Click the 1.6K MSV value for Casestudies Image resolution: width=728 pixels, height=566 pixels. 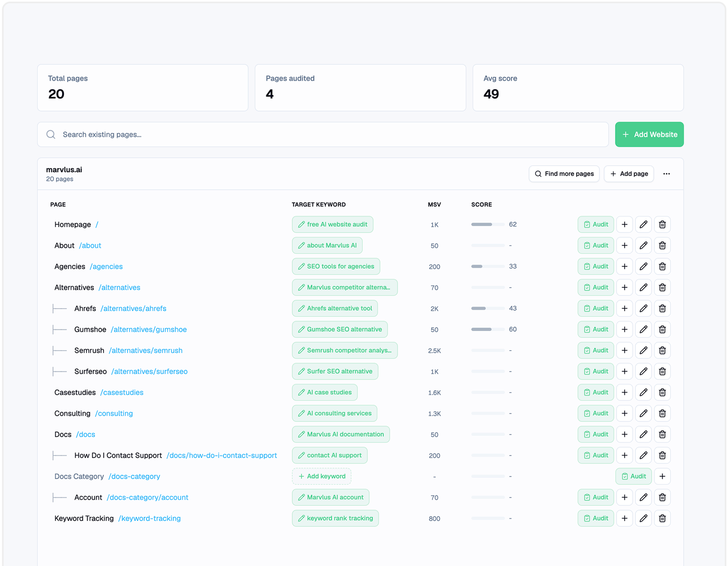point(434,393)
